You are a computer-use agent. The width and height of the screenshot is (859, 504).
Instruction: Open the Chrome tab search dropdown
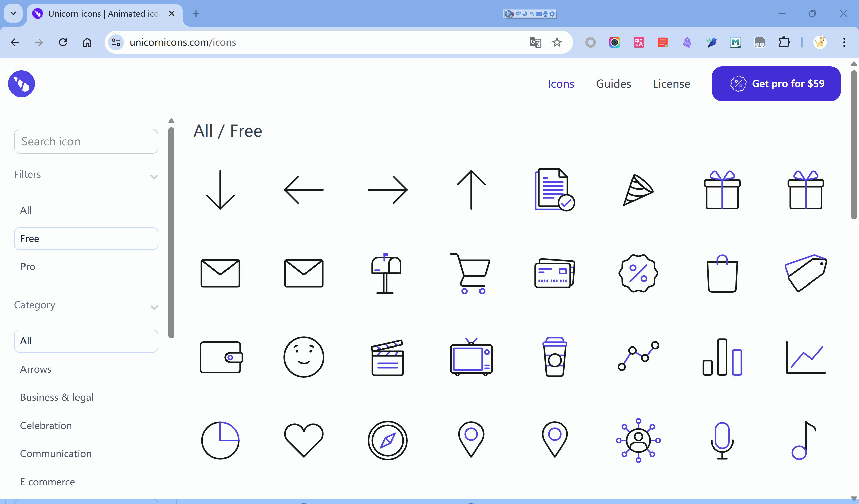(x=13, y=14)
